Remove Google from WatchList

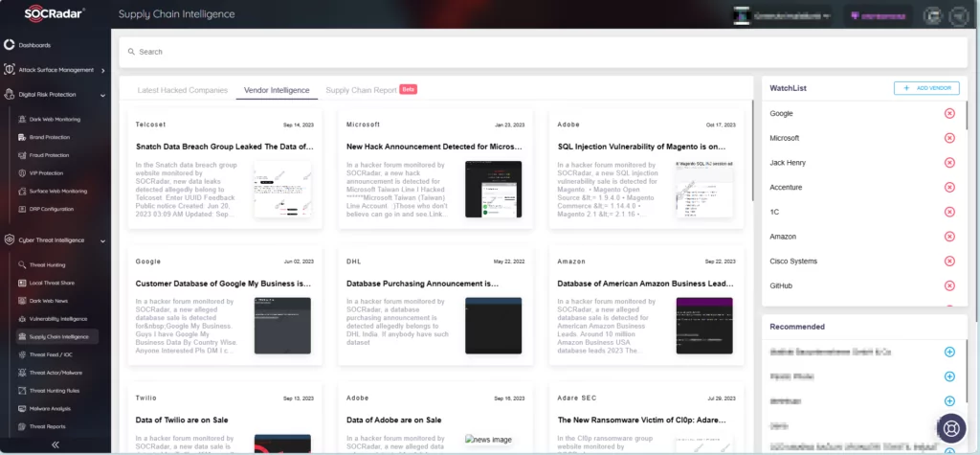[949, 113]
